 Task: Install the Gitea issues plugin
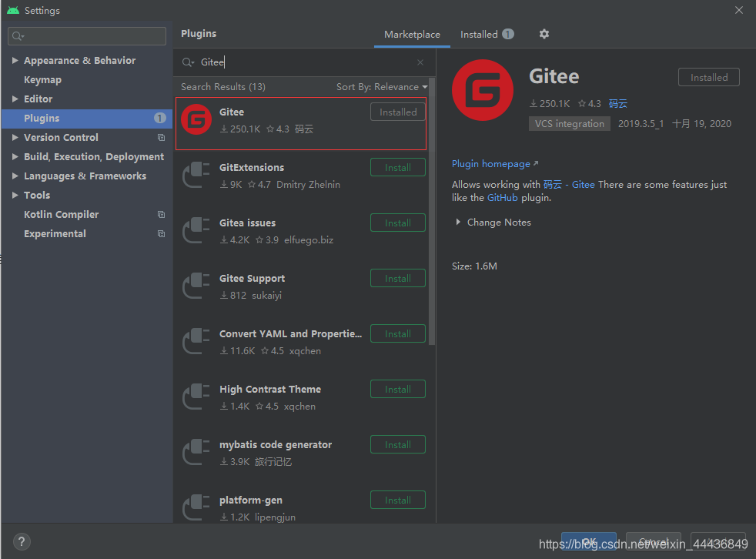[x=398, y=223]
